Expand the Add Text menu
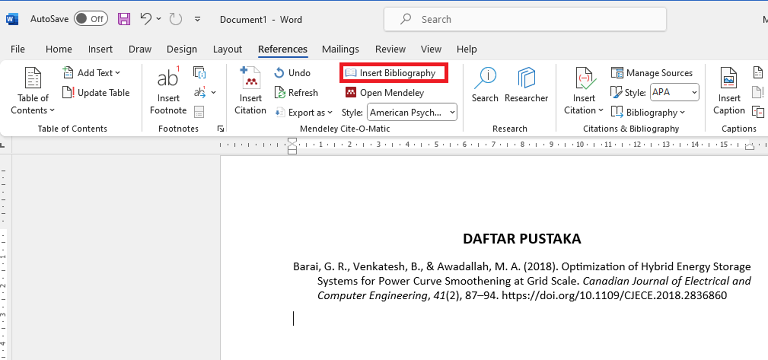Image resolution: width=768 pixels, height=360 pixels. [92, 72]
